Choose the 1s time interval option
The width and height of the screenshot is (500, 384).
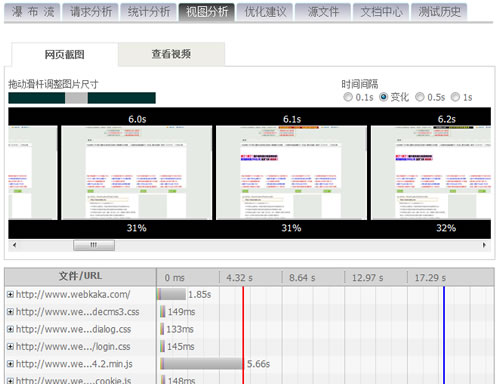(455, 97)
